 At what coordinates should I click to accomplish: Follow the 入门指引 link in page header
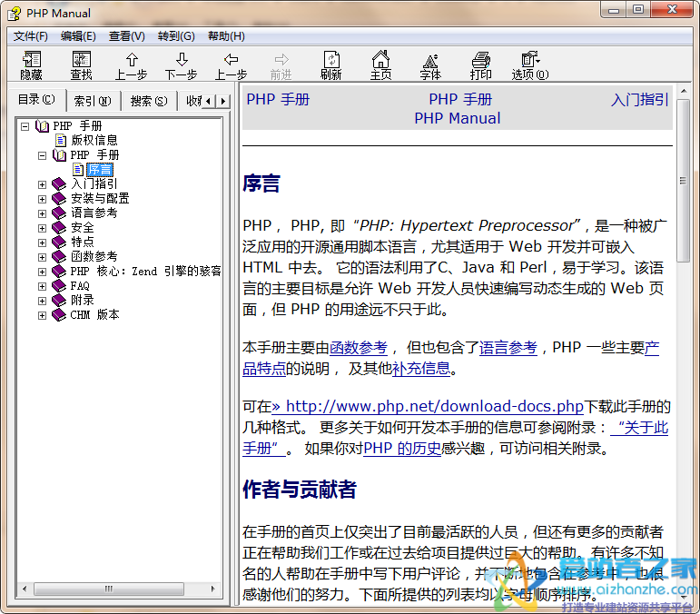click(640, 100)
